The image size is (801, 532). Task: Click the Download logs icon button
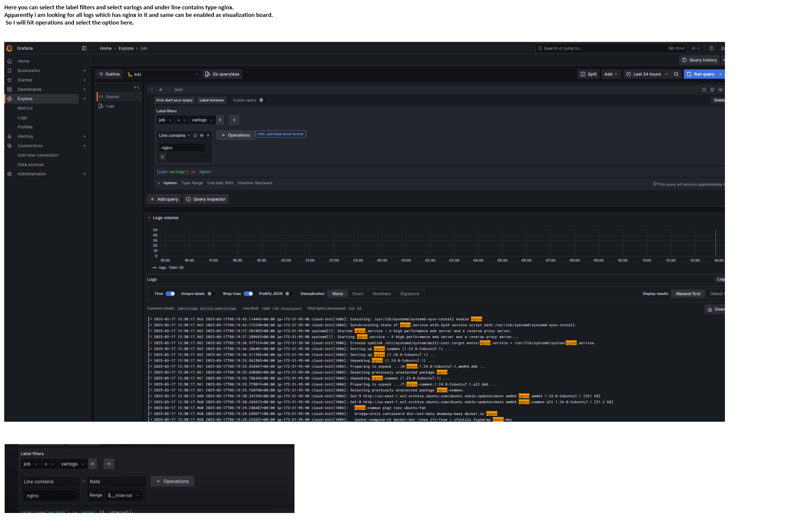(715, 309)
